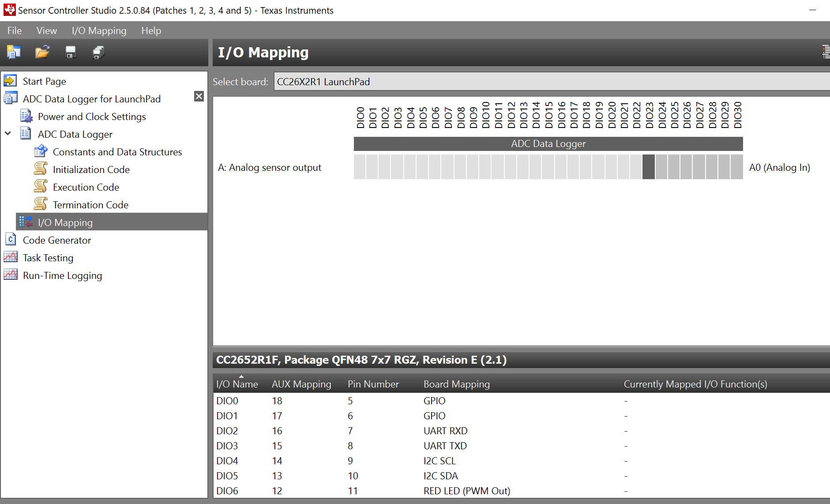Open the Task Testing graph icon
The image size is (830, 504).
coord(11,257)
